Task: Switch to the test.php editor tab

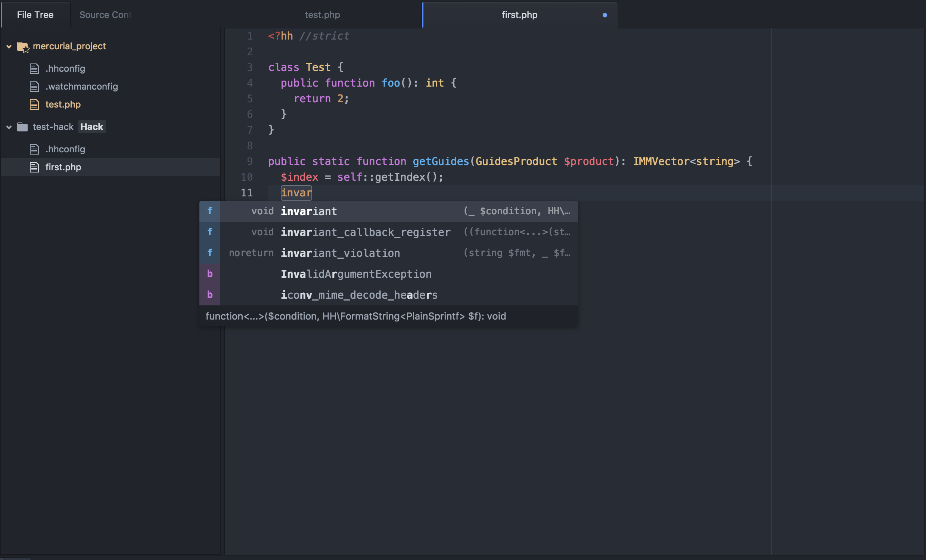Action: pyautogui.click(x=322, y=15)
